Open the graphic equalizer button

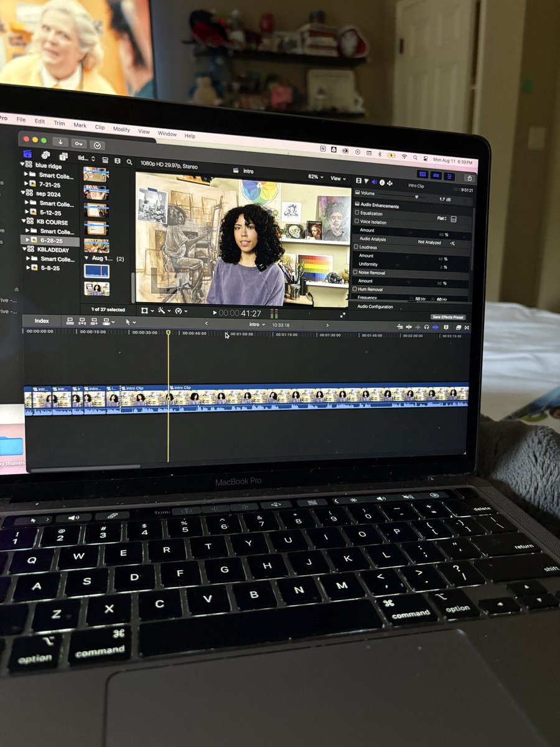[453, 218]
